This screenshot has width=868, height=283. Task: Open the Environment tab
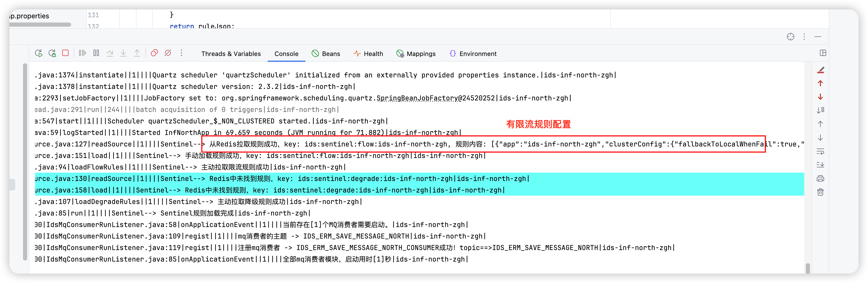[473, 54]
